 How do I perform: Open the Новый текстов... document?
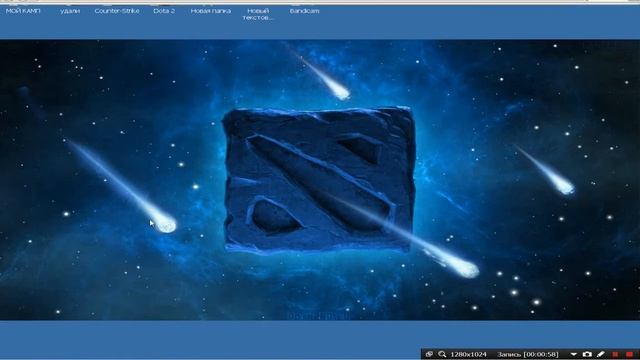point(258,14)
